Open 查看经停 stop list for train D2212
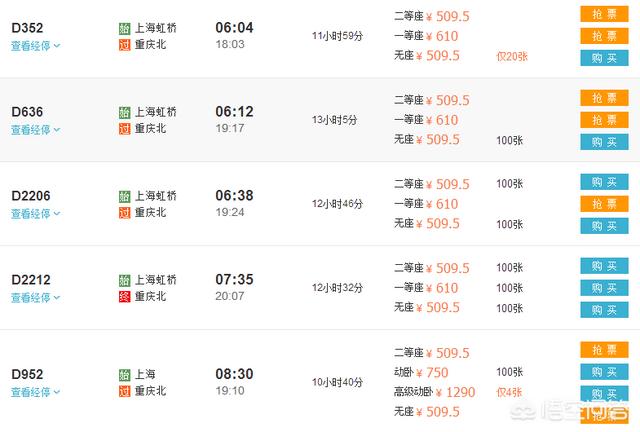640x432 pixels. 36,297
